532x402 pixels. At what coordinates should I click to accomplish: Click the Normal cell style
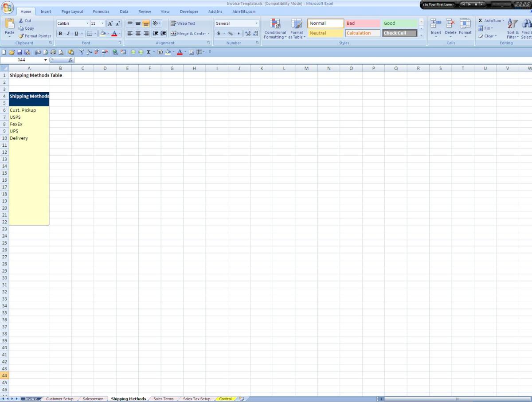[325, 23]
